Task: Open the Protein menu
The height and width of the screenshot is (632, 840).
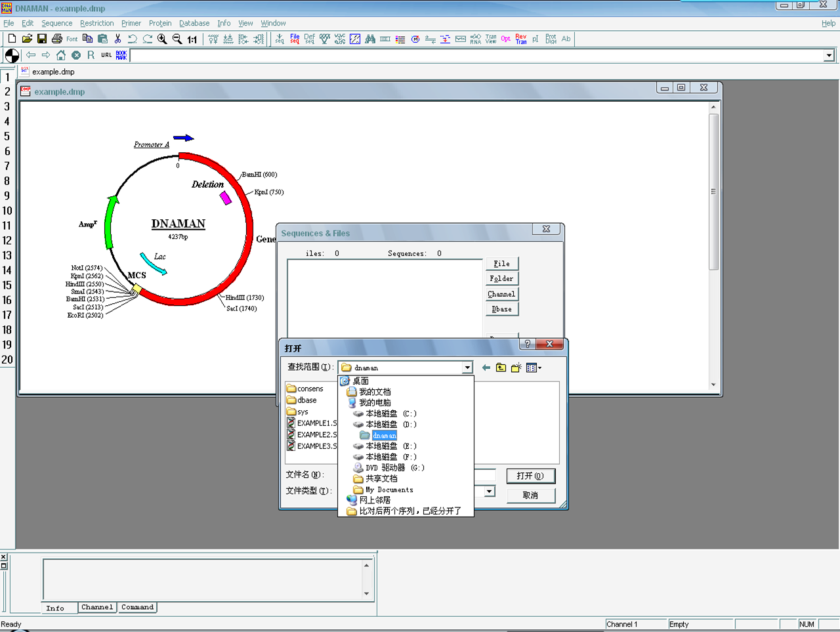Action: point(160,23)
